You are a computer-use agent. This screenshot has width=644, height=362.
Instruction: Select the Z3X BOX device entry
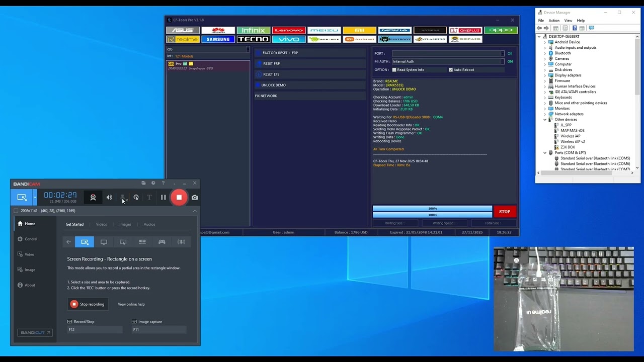click(x=568, y=147)
